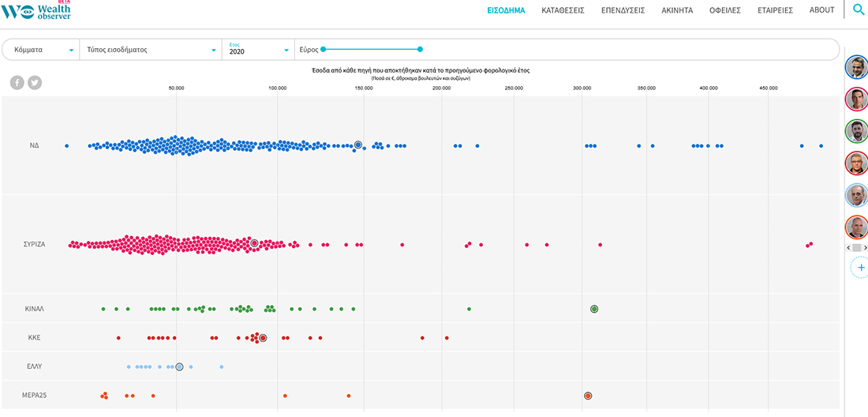Screen dimensions: 868x417
Task: Click the Facebook share icon
Action: 17,82
